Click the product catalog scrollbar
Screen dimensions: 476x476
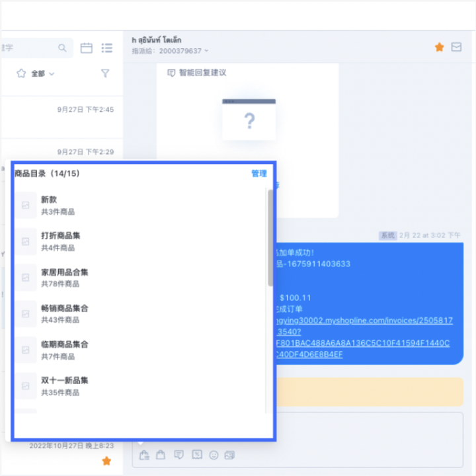[x=270, y=238]
